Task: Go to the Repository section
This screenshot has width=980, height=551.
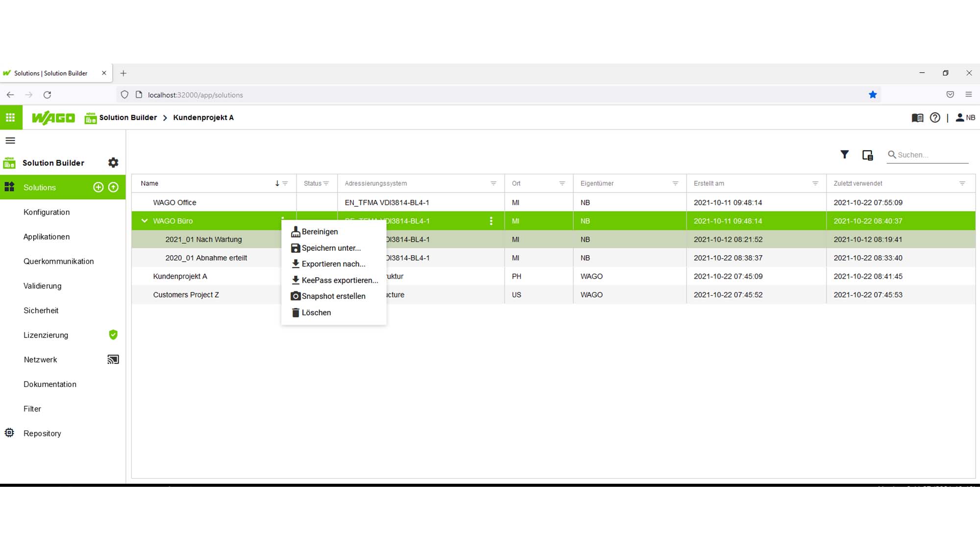Action: coord(42,433)
